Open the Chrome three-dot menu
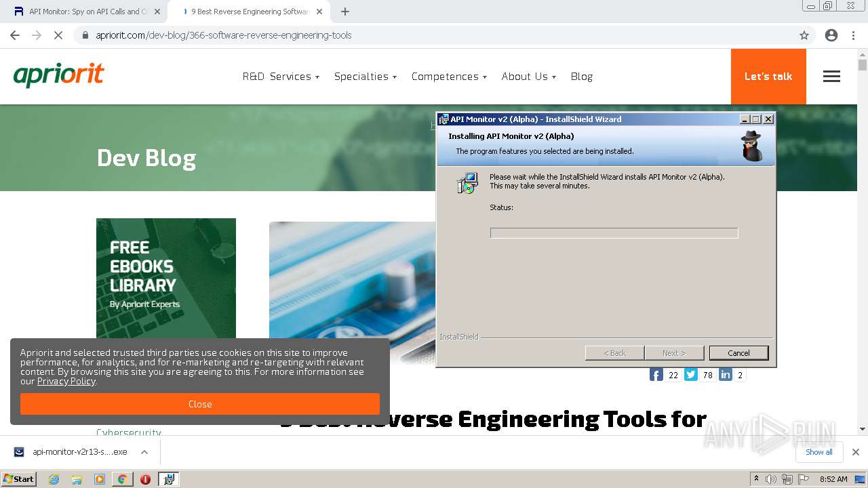868x488 pixels. 853,35
